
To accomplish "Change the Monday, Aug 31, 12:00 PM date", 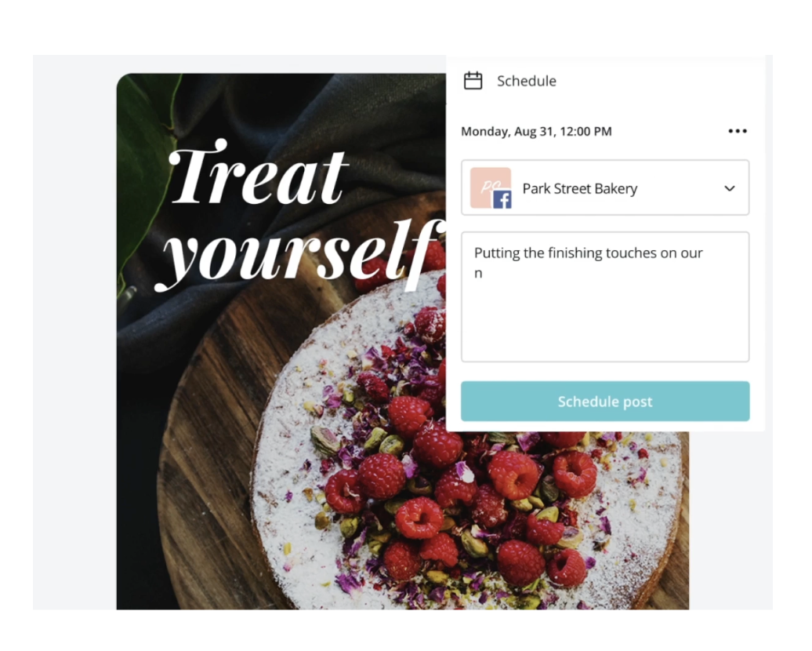I will [536, 131].
